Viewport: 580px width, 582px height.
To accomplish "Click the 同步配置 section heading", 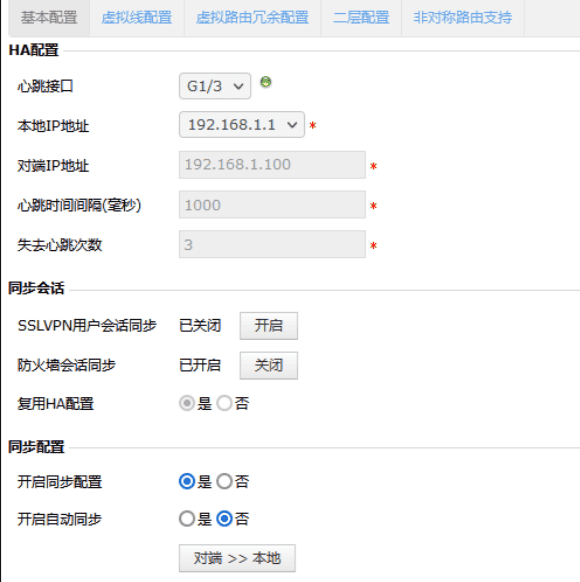I will (x=36, y=447).
